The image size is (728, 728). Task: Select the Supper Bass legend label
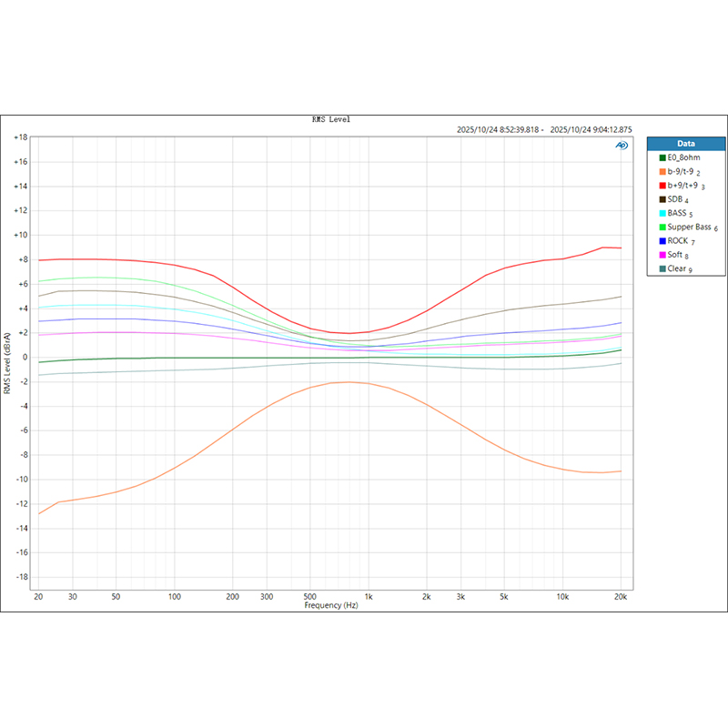click(689, 227)
